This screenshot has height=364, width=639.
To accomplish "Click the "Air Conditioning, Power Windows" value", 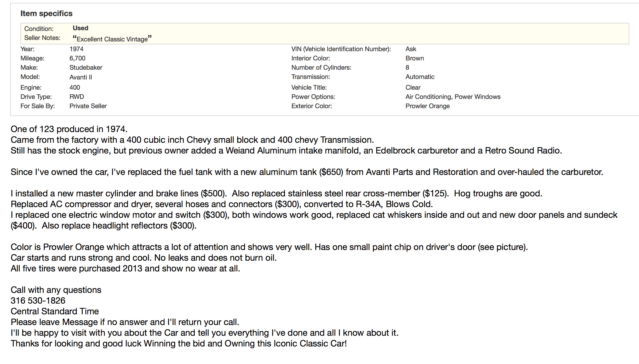I will (x=453, y=97).
